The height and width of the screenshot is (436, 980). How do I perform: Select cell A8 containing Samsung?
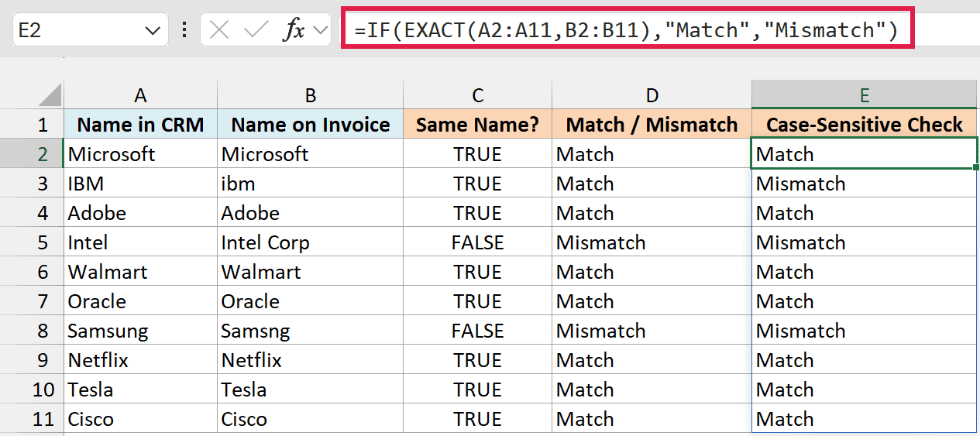(x=140, y=331)
